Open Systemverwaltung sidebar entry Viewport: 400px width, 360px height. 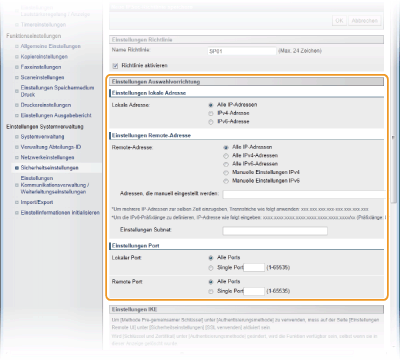42,137
